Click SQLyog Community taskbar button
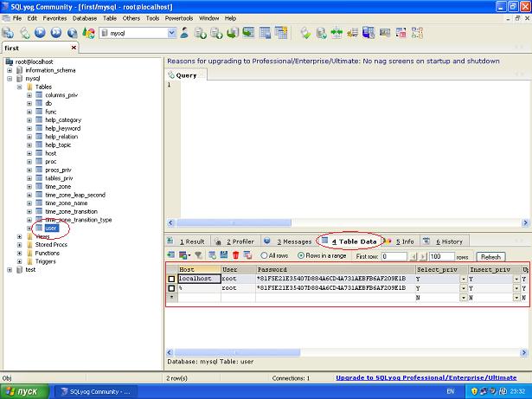 [96, 391]
